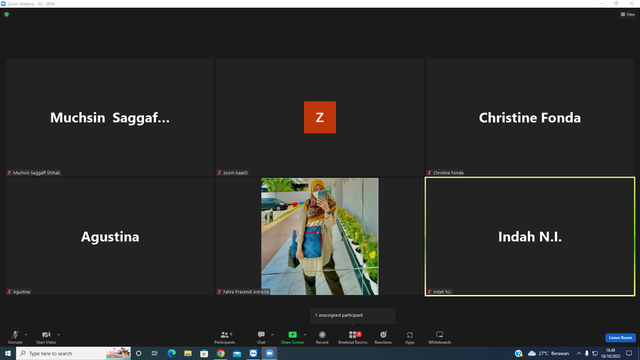
Task: Open Breakout Rooms
Action: click(353, 337)
